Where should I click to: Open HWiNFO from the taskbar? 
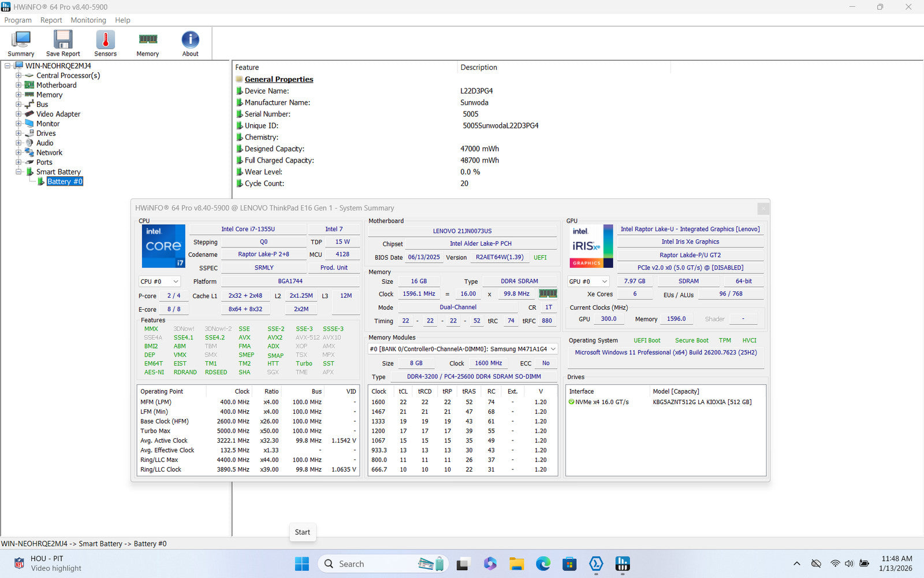coord(622,564)
